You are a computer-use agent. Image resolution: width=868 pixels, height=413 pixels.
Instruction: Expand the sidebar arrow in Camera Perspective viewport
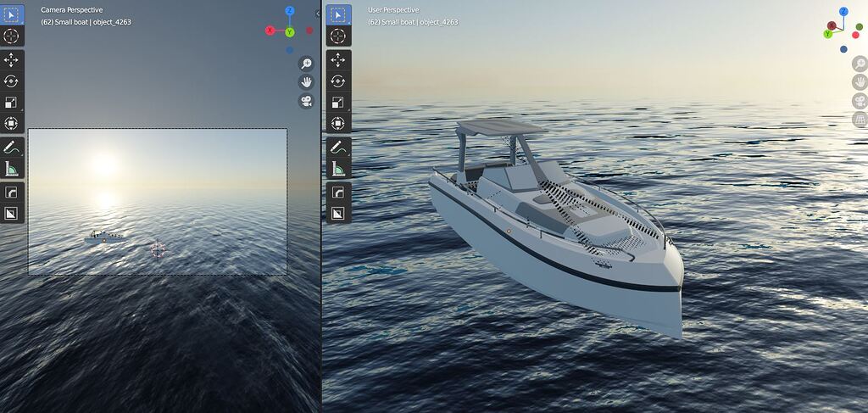point(318,14)
